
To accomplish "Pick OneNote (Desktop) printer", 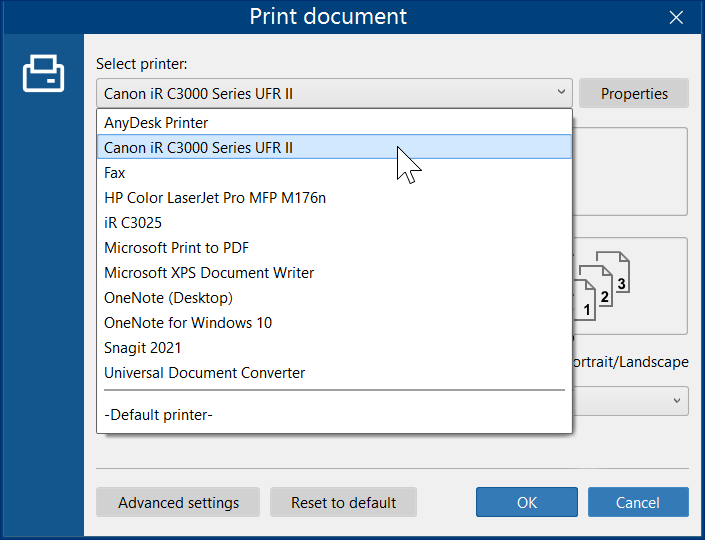I will (334, 298).
